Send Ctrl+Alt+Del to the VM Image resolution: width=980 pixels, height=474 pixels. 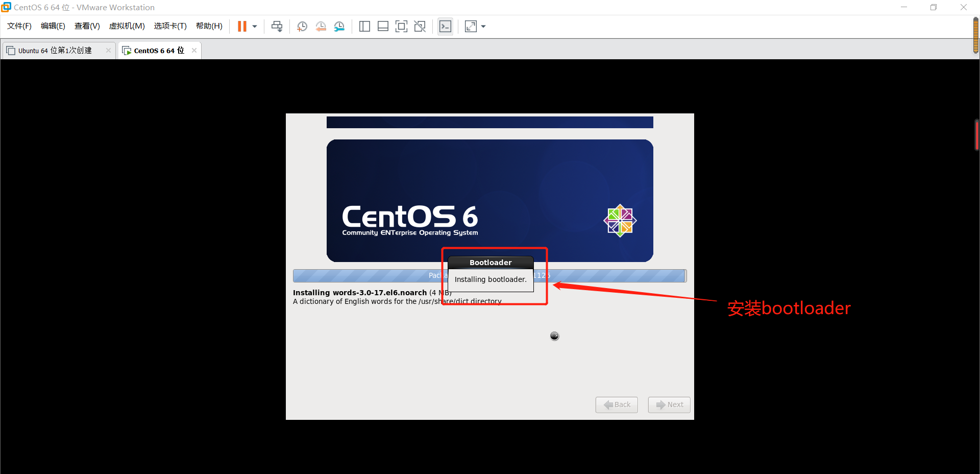pos(277,27)
